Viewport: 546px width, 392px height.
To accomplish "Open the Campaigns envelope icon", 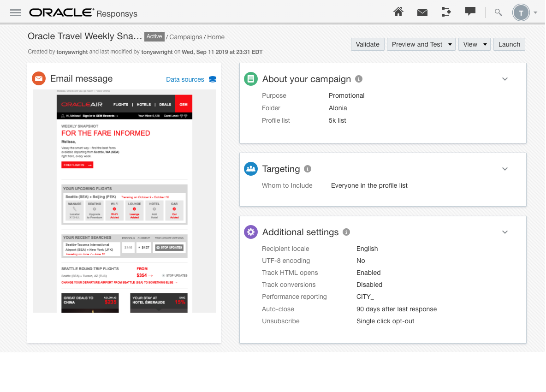I will [422, 13].
